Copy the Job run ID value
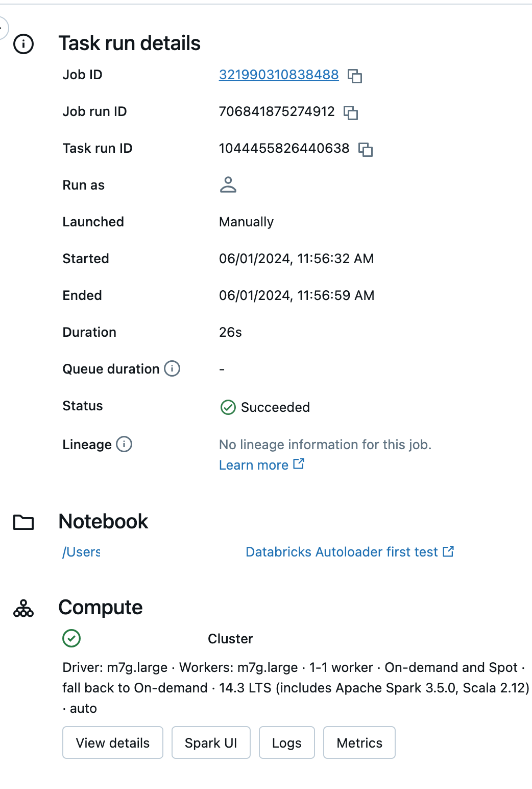The width and height of the screenshot is (532, 789). pos(350,113)
